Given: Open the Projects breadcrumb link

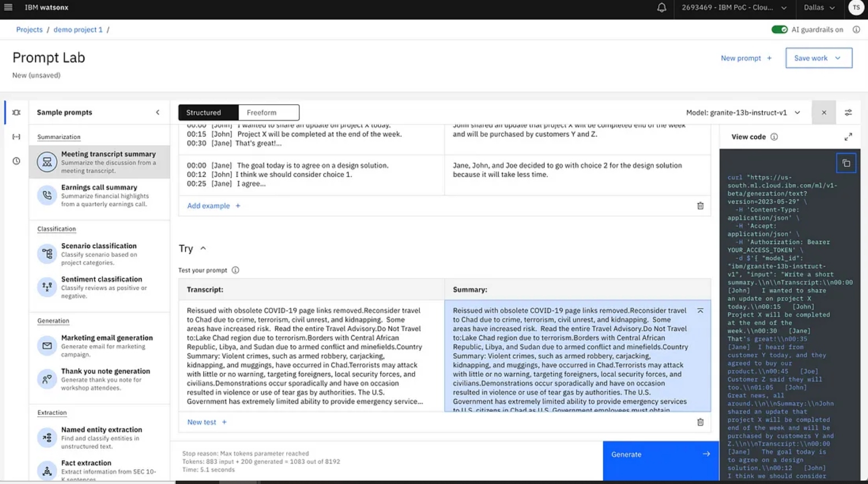Looking at the screenshot, I should click(x=29, y=29).
